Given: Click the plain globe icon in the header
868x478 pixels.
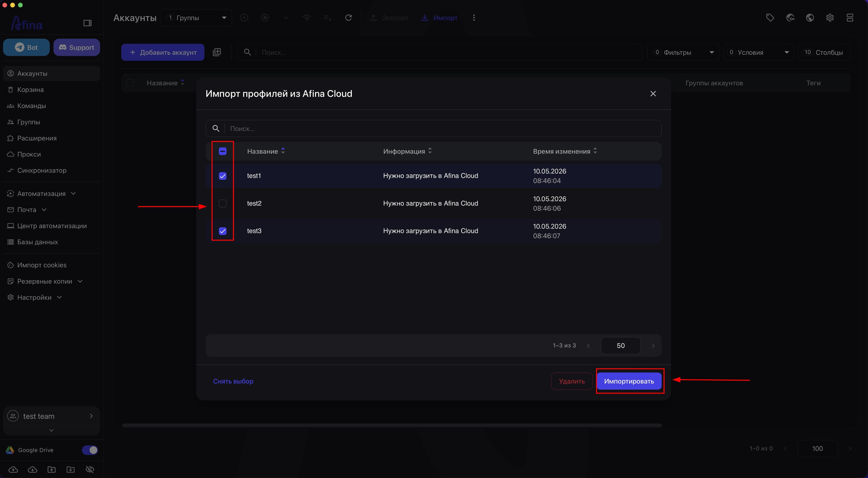Looking at the screenshot, I should (810, 18).
